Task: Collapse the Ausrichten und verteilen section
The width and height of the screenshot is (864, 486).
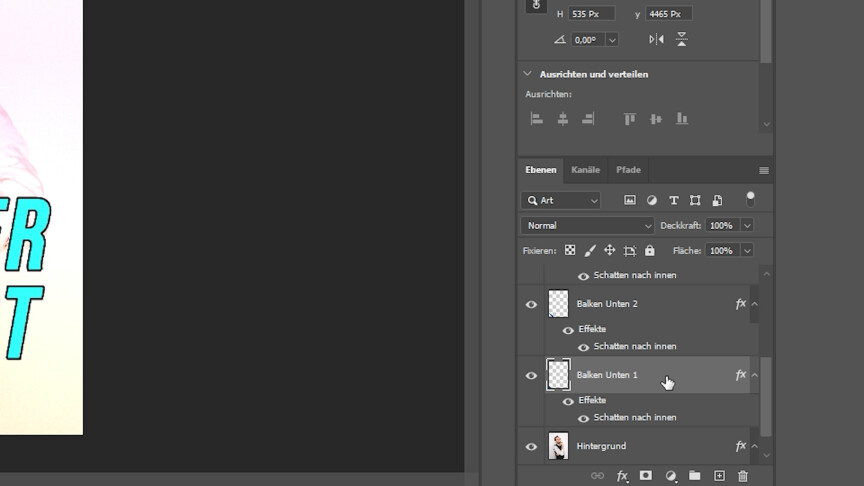Action: click(x=527, y=74)
